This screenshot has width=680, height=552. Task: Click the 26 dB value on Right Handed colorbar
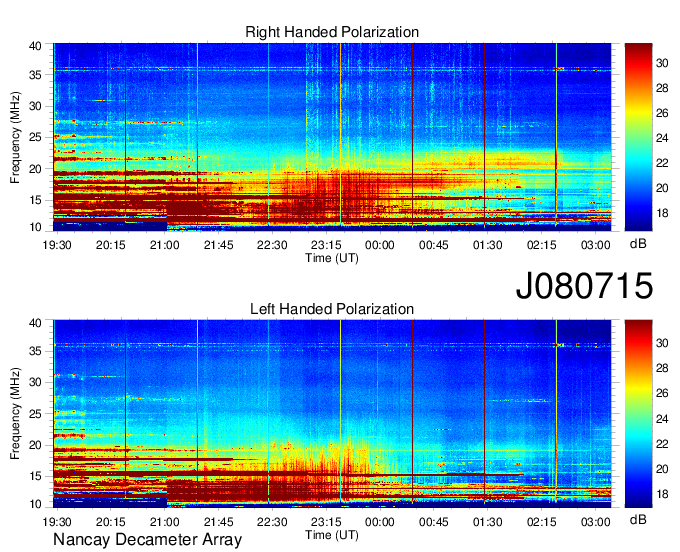click(662, 113)
